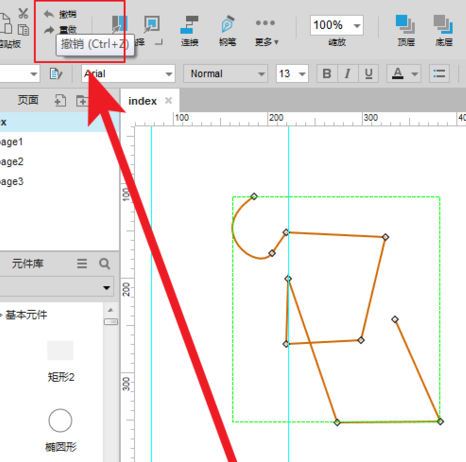Select the 椭圆形 ellipse widget
The height and width of the screenshot is (462, 466).
pos(60,431)
